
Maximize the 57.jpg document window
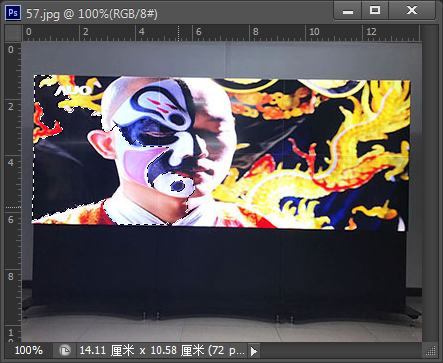(x=375, y=11)
